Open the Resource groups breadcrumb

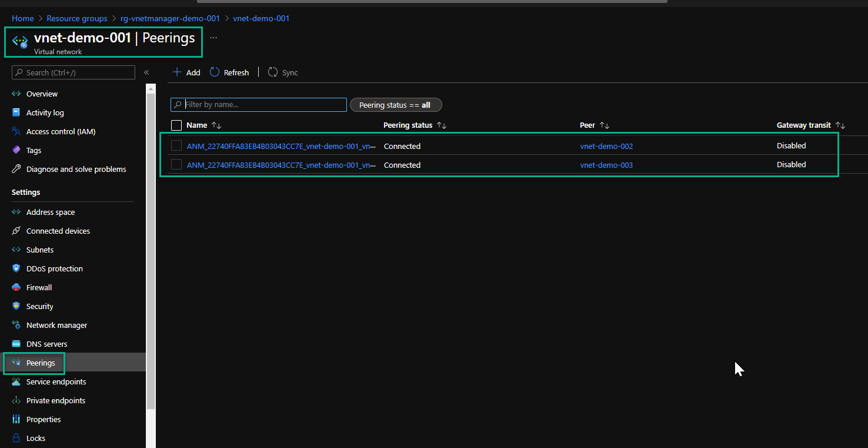[x=77, y=18]
